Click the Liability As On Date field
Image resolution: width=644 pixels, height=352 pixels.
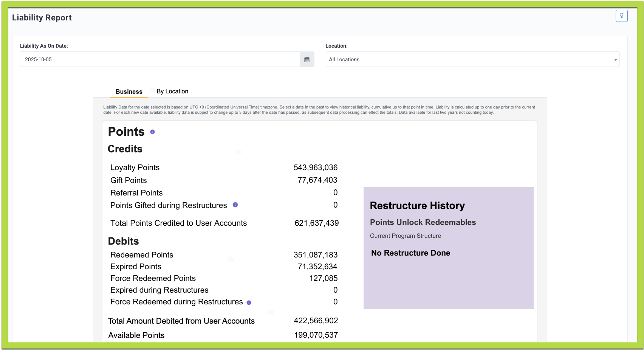(x=160, y=59)
